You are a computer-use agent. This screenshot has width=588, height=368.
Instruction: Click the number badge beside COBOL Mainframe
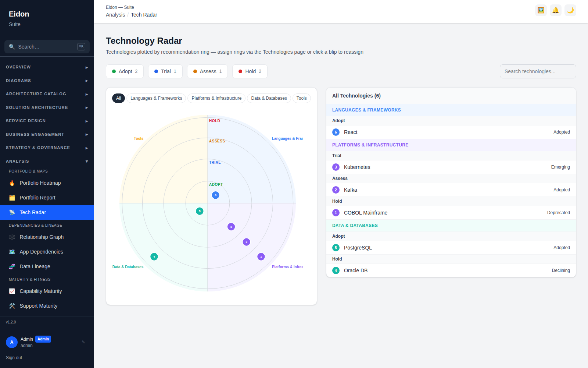[x=336, y=213]
